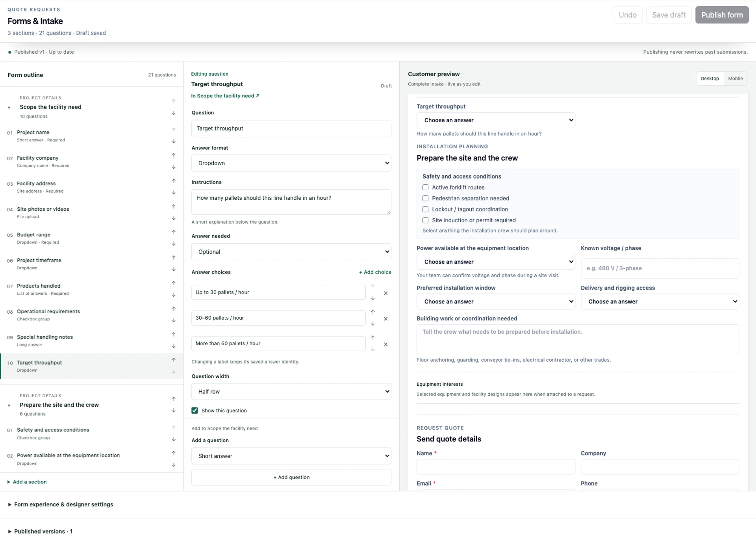Move Operational requirements question down
756x545 pixels.
point(174,321)
